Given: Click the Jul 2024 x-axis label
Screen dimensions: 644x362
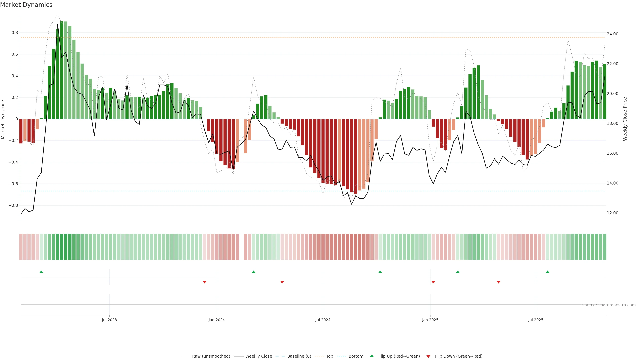Looking at the screenshot, I should pyautogui.click(x=323, y=320).
